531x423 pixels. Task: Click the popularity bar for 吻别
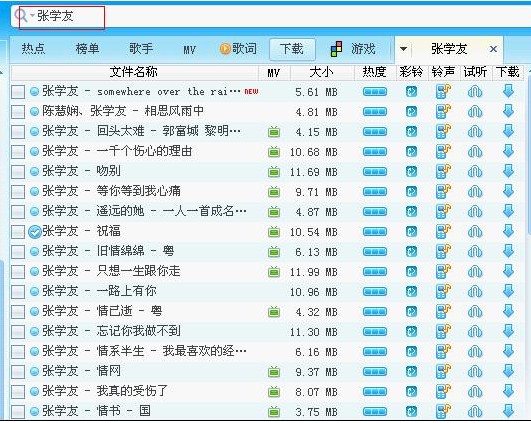pyautogui.click(x=375, y=172)
